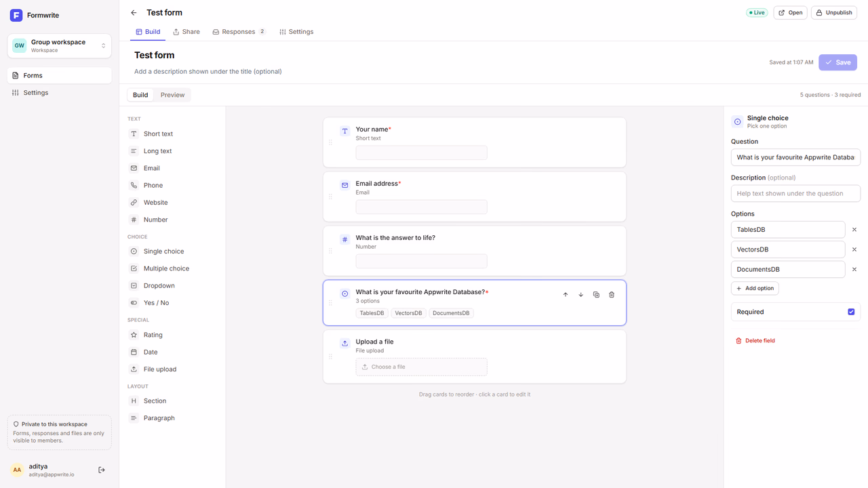Click the Description help text field
Viewport: 868px width, 488px height.
coord(795,193)
